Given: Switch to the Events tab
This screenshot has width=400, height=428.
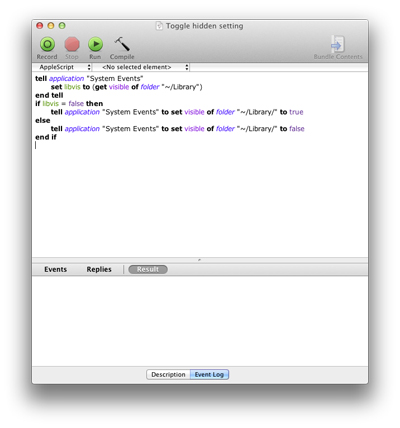Looking at the screenshot, I should [56, 269].
